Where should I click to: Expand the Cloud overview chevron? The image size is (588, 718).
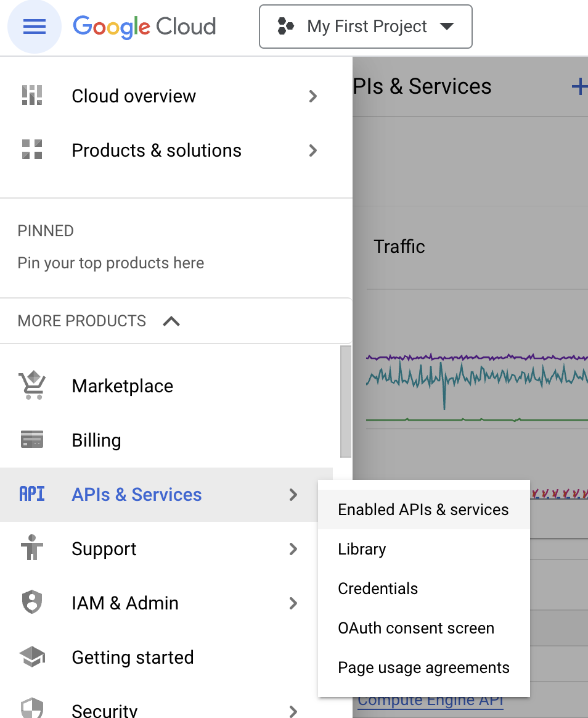(312, 96)
